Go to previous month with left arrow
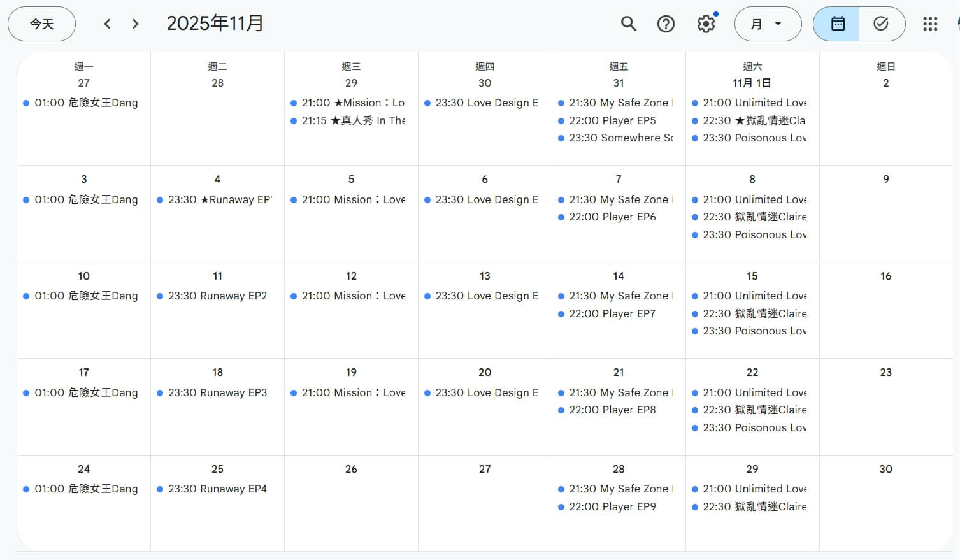 (x=107, y=24)
